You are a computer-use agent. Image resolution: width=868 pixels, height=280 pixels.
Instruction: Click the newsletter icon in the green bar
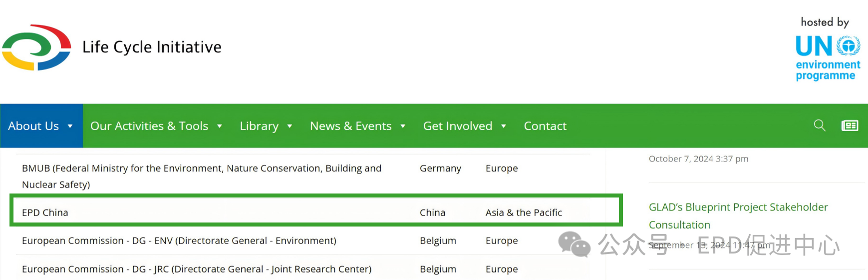click(x=850, y=125)
